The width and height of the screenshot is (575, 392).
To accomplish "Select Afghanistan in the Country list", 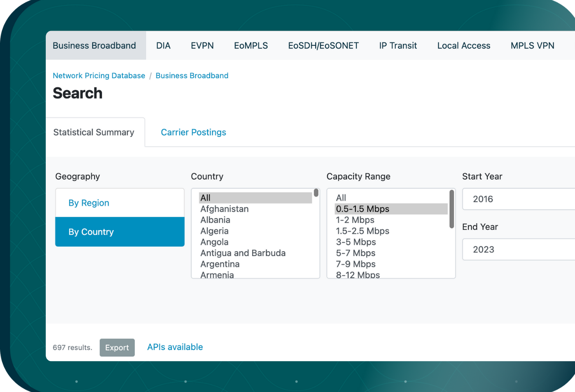I will click(224, 209).
